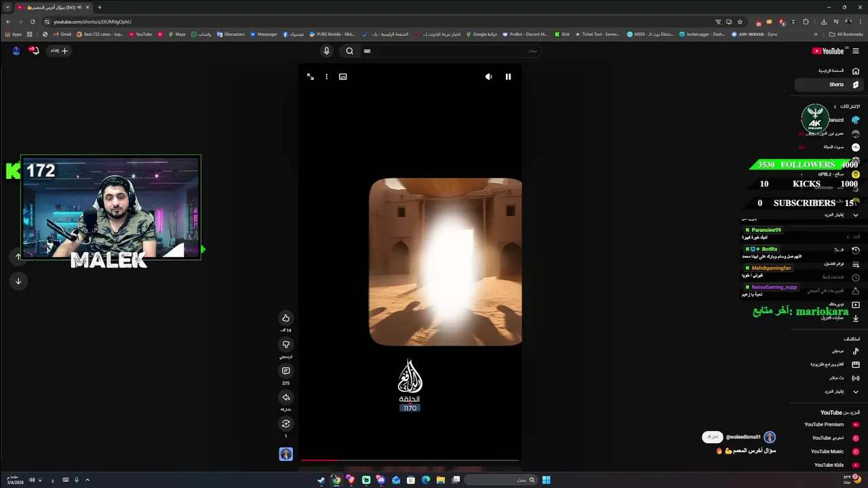Expand the Short to fullscreen
868x488 pixels.
[310, 77]
